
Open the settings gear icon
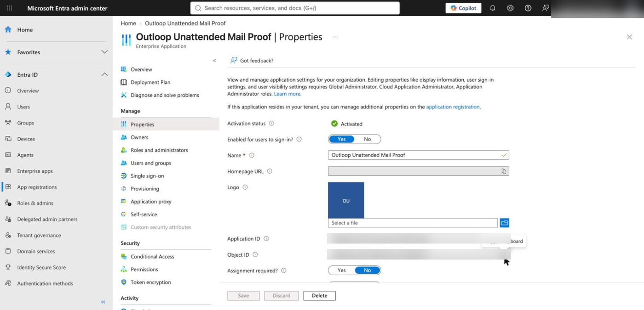click(x=510, y=8)
